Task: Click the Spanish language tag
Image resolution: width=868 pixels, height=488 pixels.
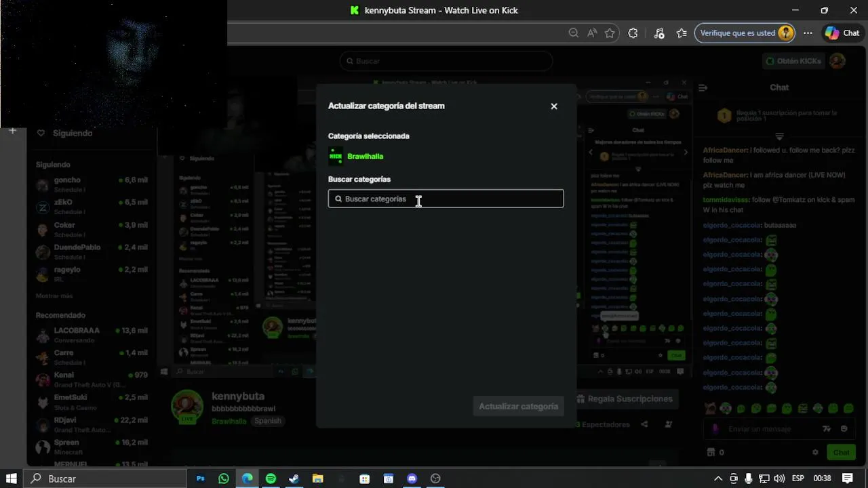Action: [x=268, y=421]
